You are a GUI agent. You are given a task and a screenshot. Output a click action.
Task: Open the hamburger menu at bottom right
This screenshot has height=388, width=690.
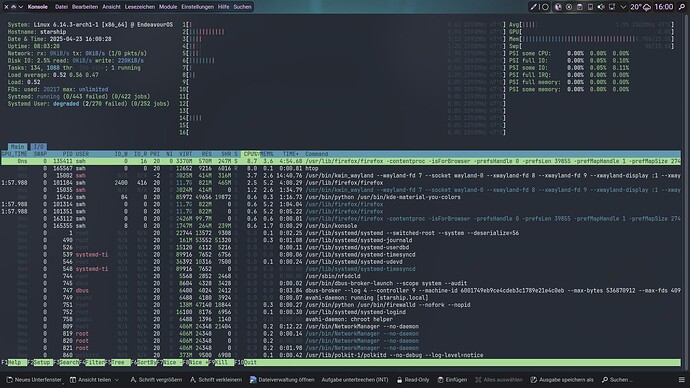point(682,380)
